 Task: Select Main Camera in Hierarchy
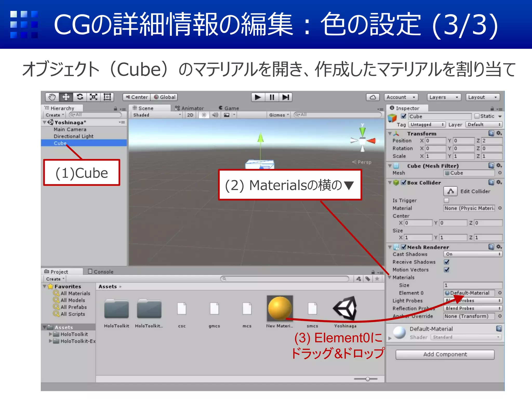(x=70, y=129)
